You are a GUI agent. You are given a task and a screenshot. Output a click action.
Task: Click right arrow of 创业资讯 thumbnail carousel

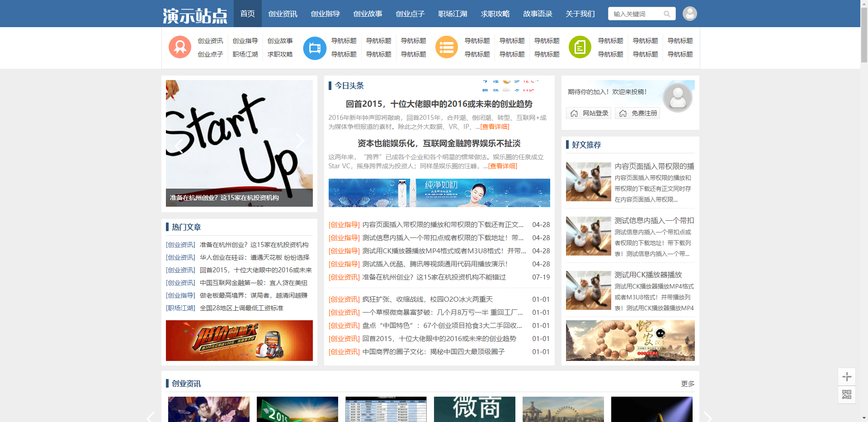coord(708,417)
